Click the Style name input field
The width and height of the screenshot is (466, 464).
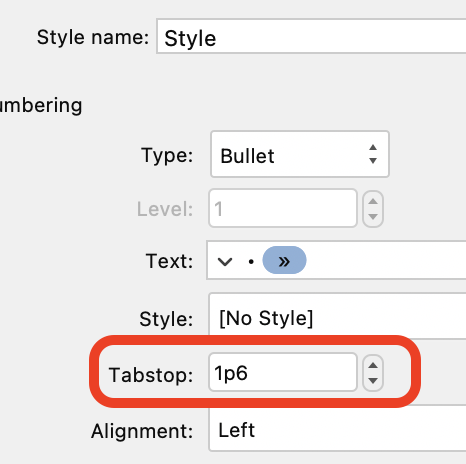click(x=311, y=36)
